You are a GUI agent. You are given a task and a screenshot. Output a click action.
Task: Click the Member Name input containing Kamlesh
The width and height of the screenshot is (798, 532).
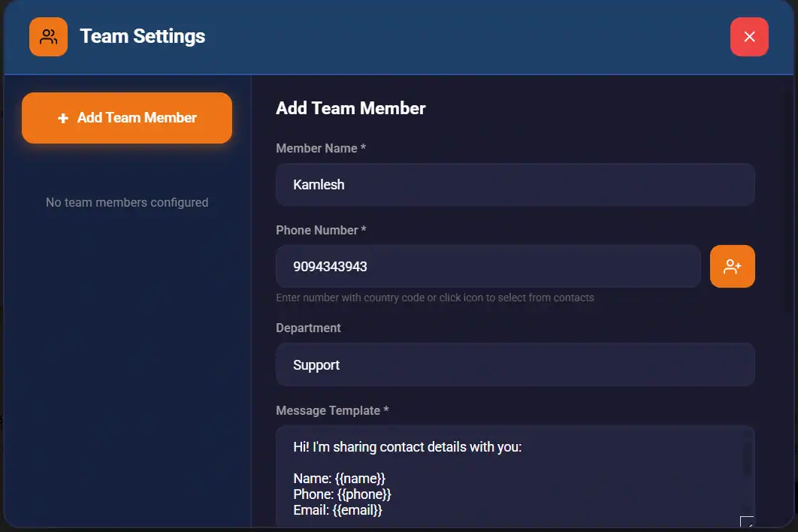tap(515, 184)
